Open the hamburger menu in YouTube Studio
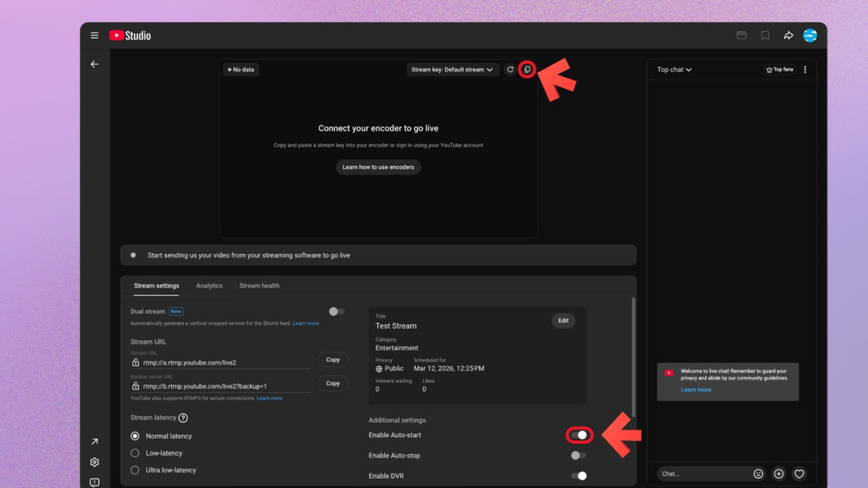868x488 pixels. [94, 36]
